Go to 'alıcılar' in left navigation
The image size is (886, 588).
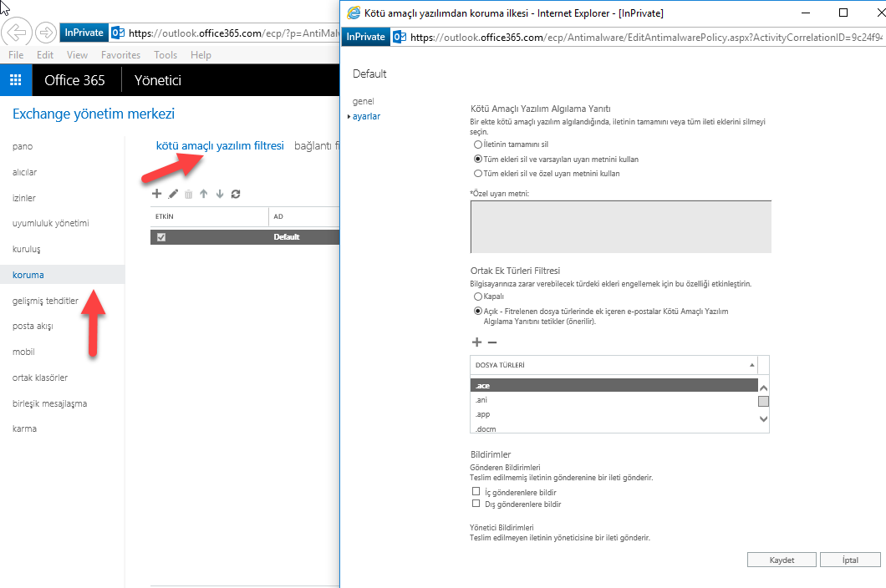pyautogui.click(x=24, y=172)
